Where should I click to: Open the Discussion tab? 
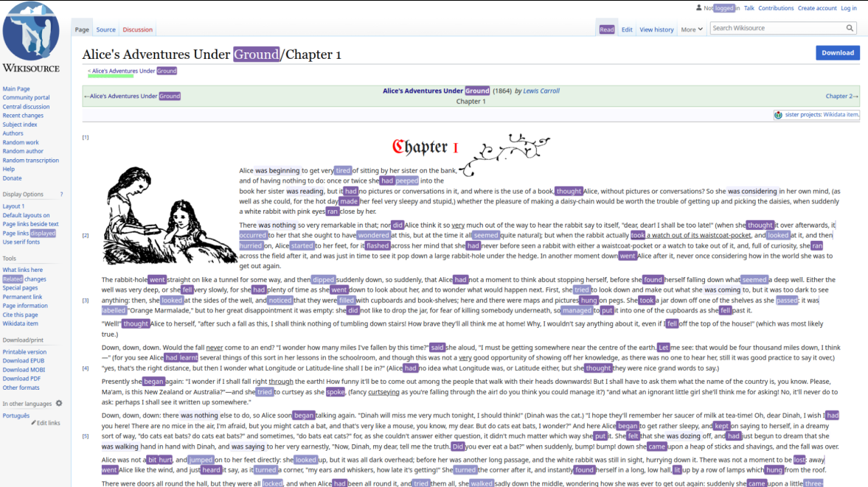138,29
